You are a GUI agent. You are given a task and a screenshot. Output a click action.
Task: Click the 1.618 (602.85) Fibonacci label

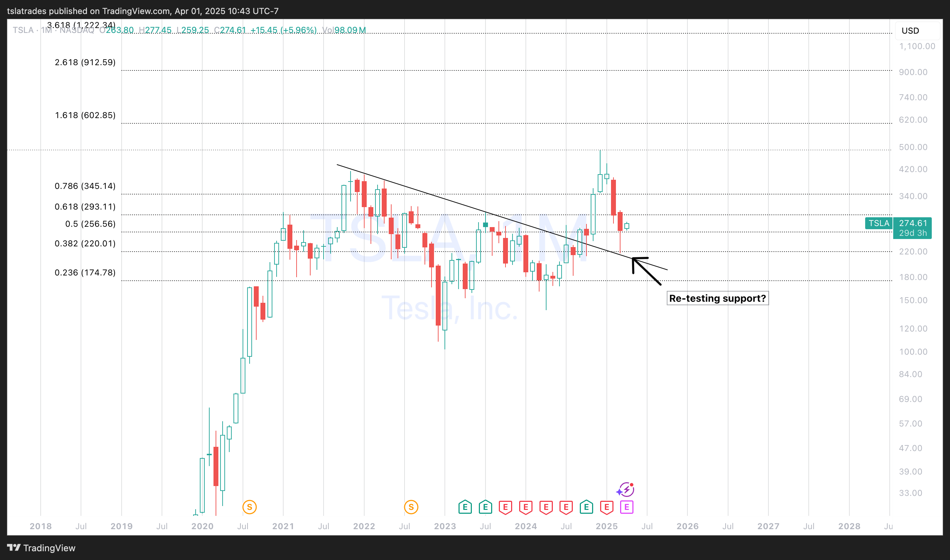pos(85,115)
